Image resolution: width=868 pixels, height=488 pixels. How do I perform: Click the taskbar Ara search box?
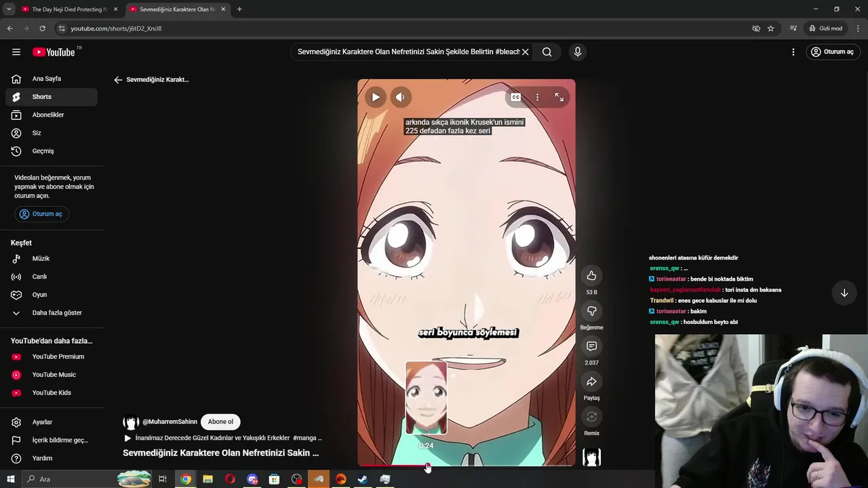[87, 479]
